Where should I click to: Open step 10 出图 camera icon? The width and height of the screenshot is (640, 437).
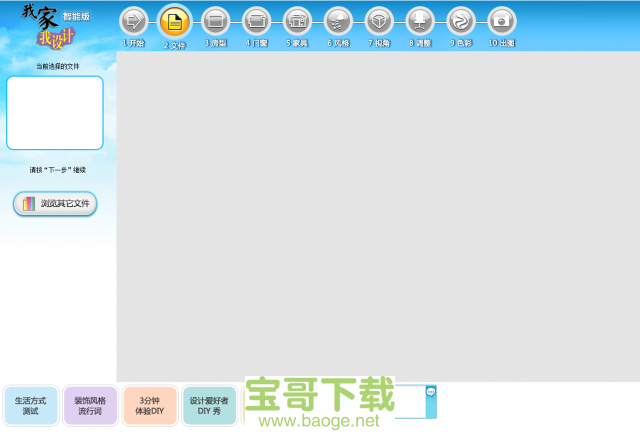pos(502,21)
